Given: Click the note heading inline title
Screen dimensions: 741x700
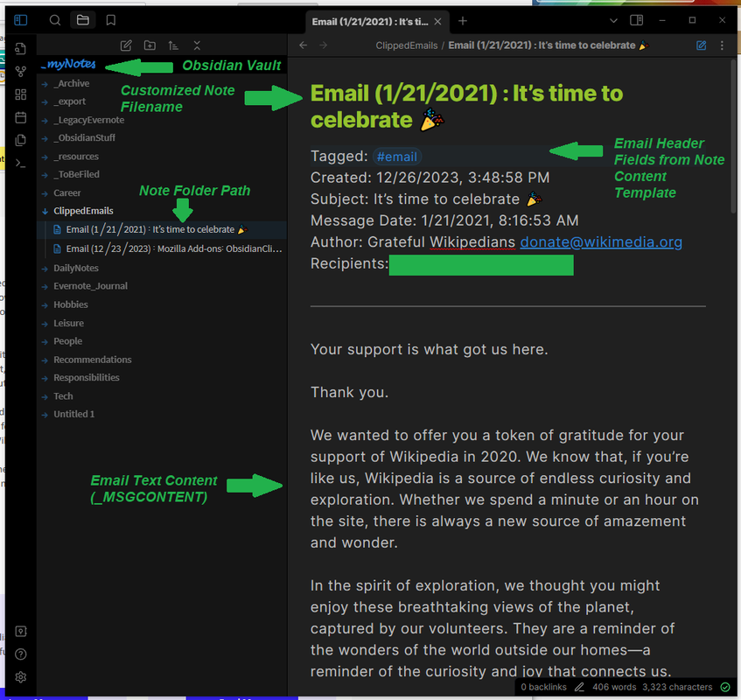Looking at the screenshot, I should [468, 107].
